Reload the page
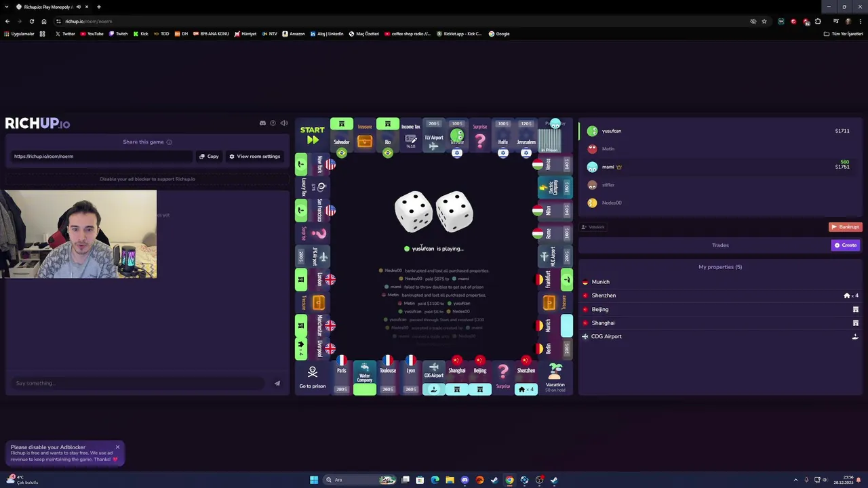 [31, 21]
